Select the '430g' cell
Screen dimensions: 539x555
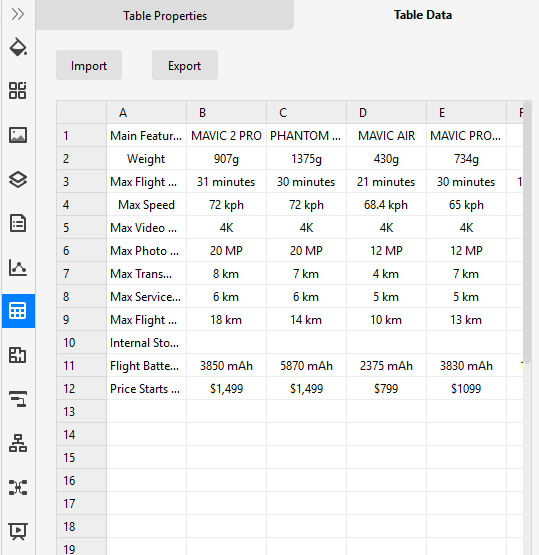pos(386,159)
